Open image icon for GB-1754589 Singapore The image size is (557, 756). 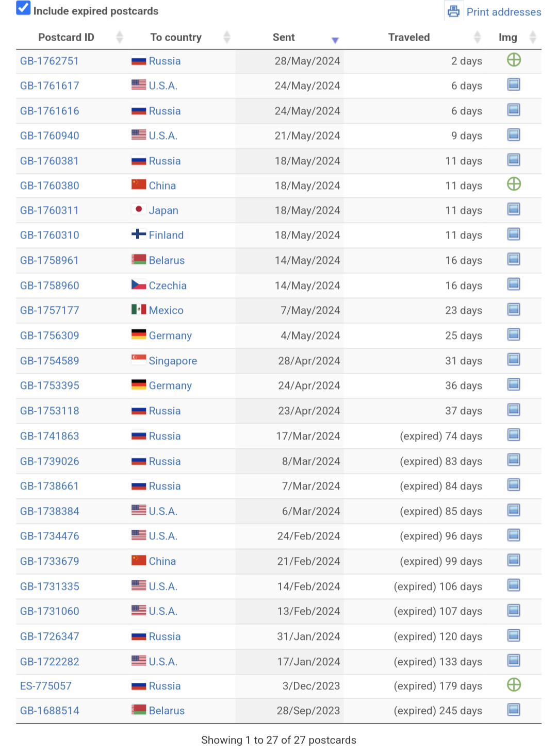(x=514, y=360)
